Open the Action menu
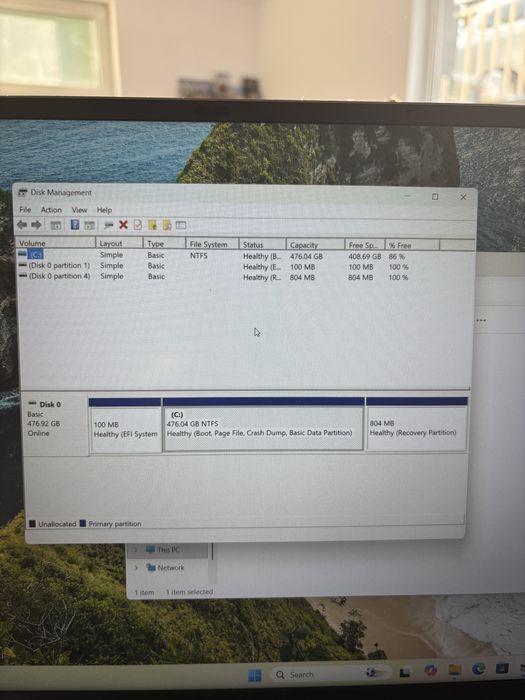 [51, 209]
